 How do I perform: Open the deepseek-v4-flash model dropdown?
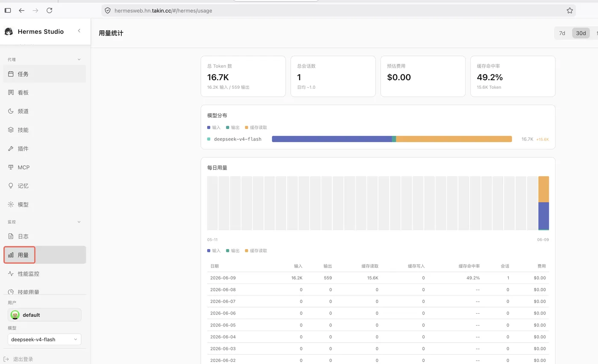(44, 339)
